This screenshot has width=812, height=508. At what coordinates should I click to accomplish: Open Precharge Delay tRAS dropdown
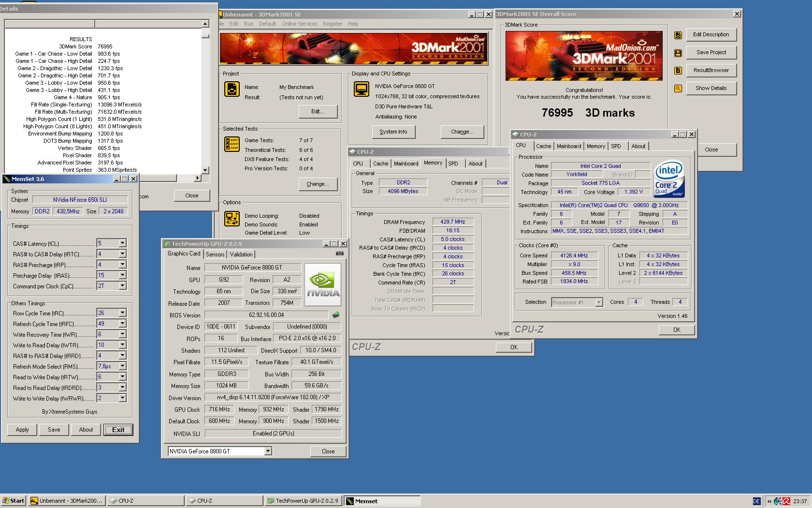pyautogui.click(x=122, y=275)
